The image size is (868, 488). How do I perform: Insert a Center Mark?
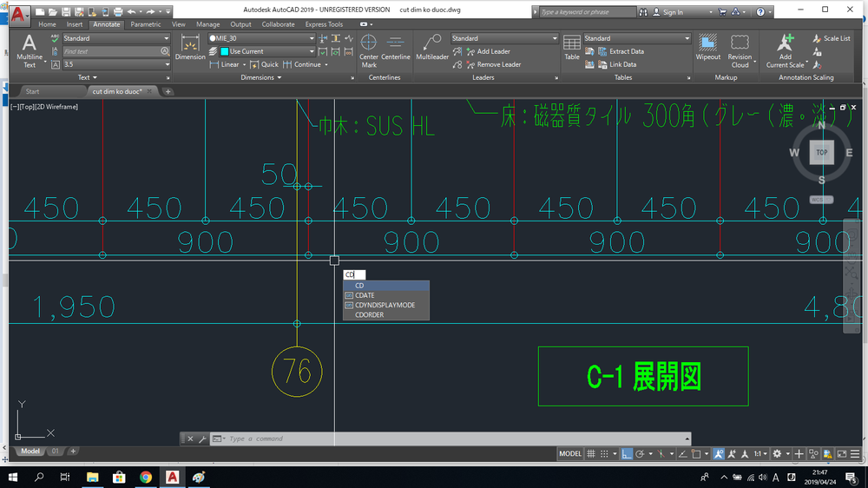click(x=369, y=51)
